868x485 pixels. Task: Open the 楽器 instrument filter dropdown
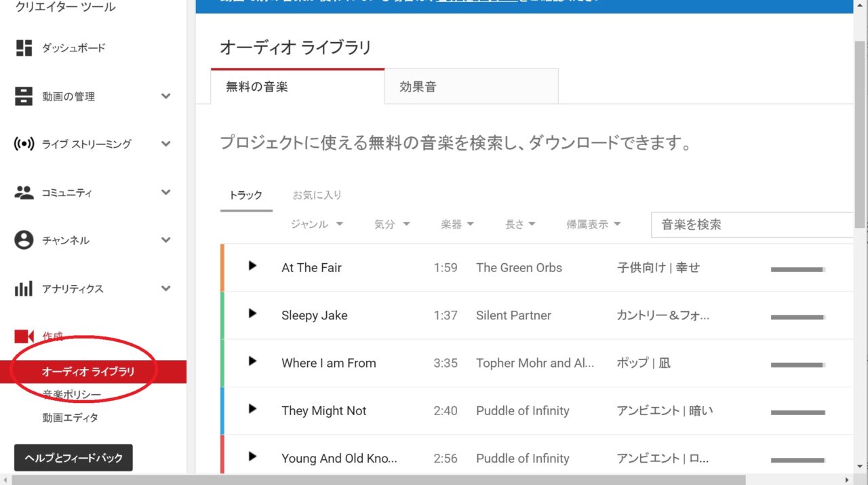[x=457, y=225]
